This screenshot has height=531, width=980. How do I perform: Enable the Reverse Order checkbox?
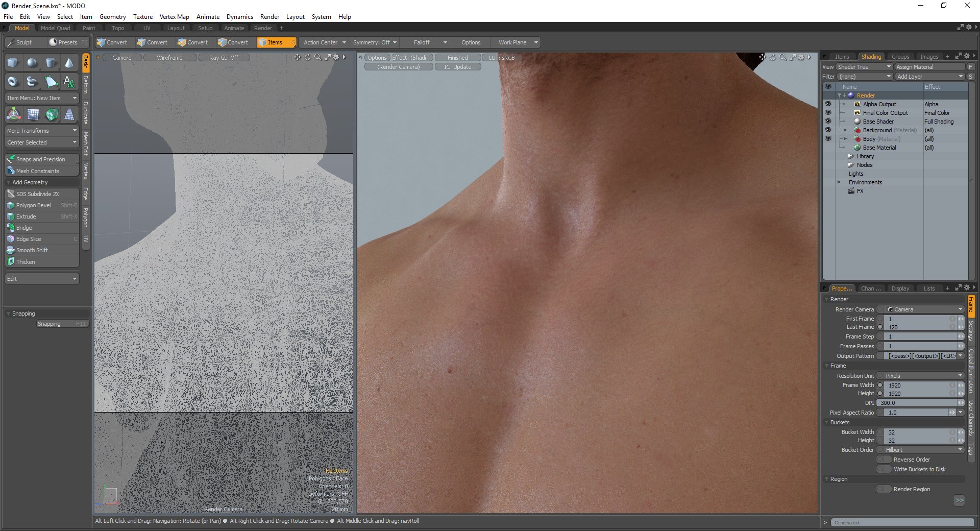(884, 459)
